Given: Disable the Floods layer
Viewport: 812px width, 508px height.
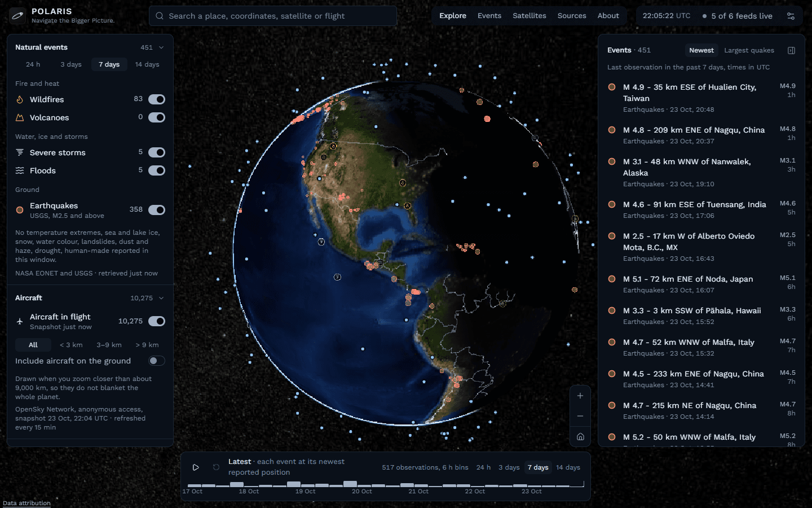Looking at the screenshot, I should pyautogui.click(x=157, y=170).
